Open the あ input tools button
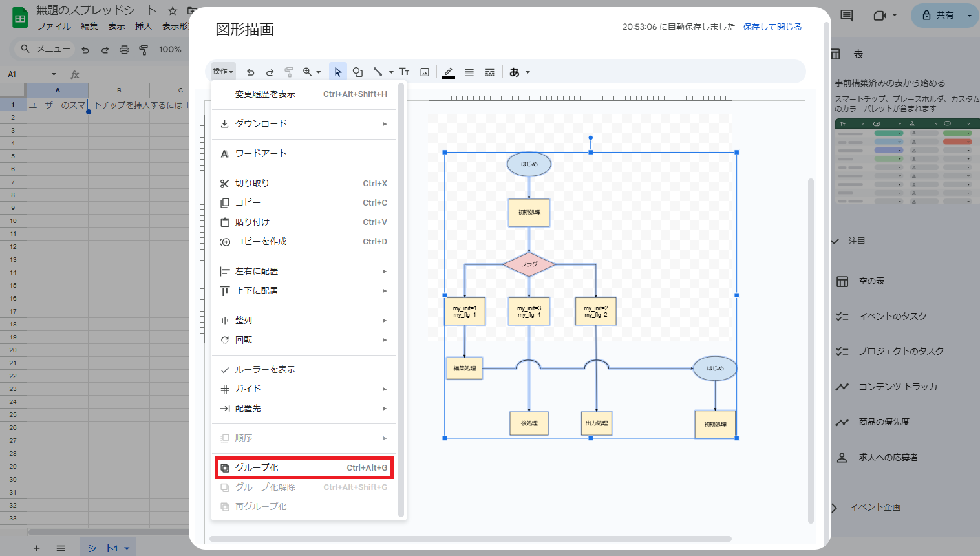 point(519,72)
